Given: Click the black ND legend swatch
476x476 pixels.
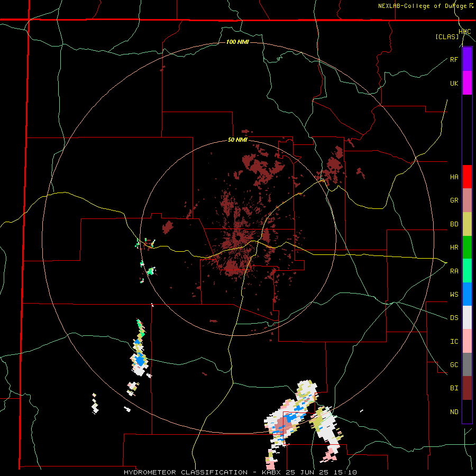Looking at the screenshot, I should coord(467,411).
